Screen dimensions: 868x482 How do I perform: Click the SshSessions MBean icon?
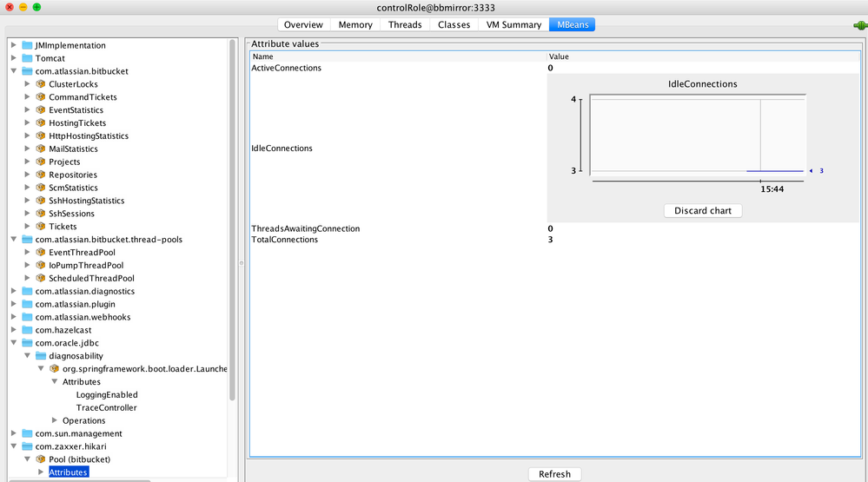[x=41, y=213]
